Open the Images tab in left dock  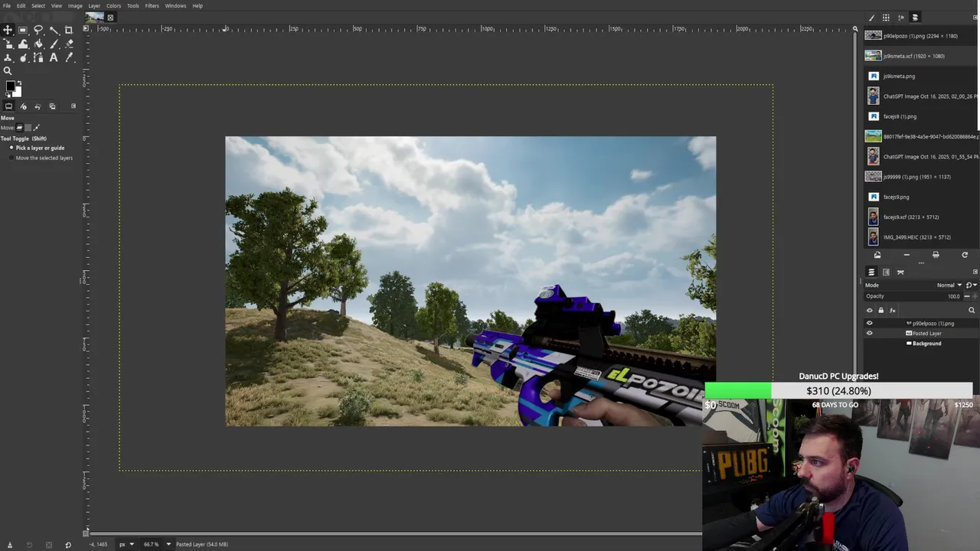52,106
